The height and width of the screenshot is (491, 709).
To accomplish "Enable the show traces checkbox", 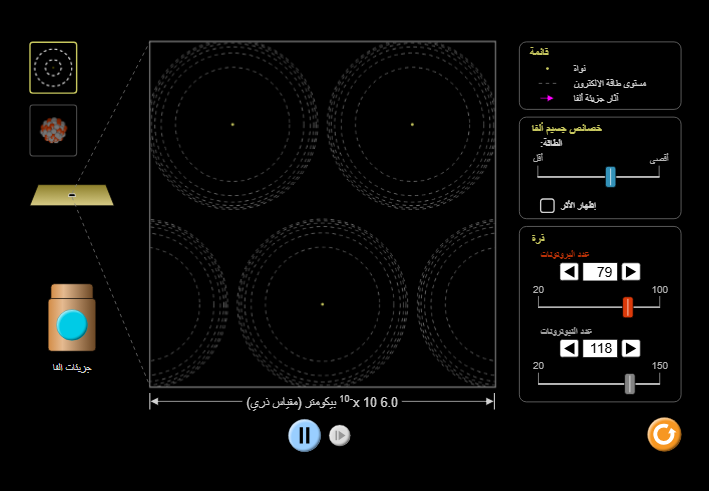I will [547, 206].
